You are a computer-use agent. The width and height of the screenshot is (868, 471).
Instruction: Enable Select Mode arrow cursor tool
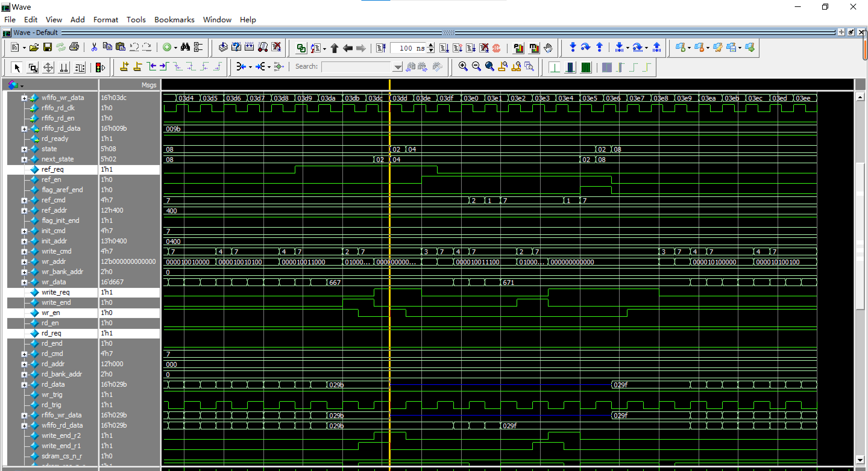tap(17, 68)
